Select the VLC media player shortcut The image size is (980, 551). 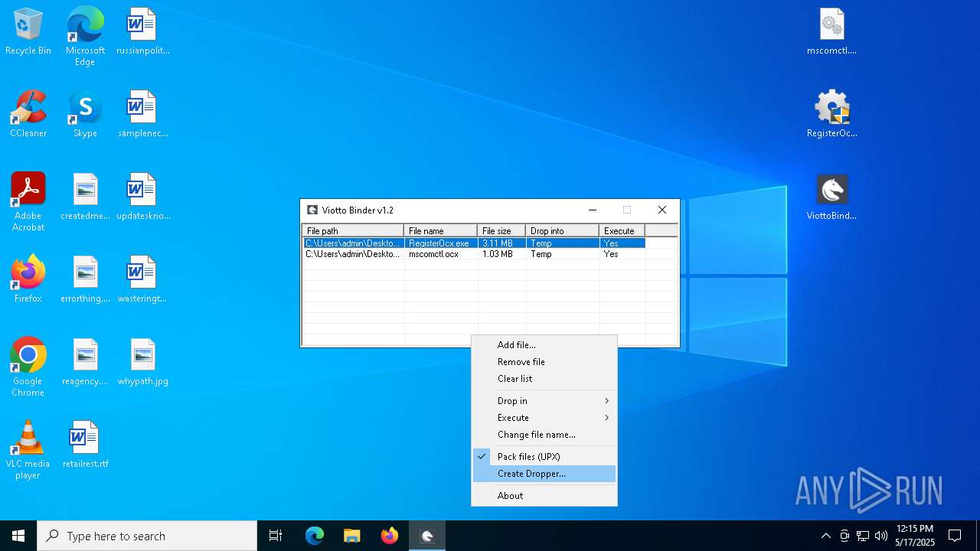coord(28,450)
